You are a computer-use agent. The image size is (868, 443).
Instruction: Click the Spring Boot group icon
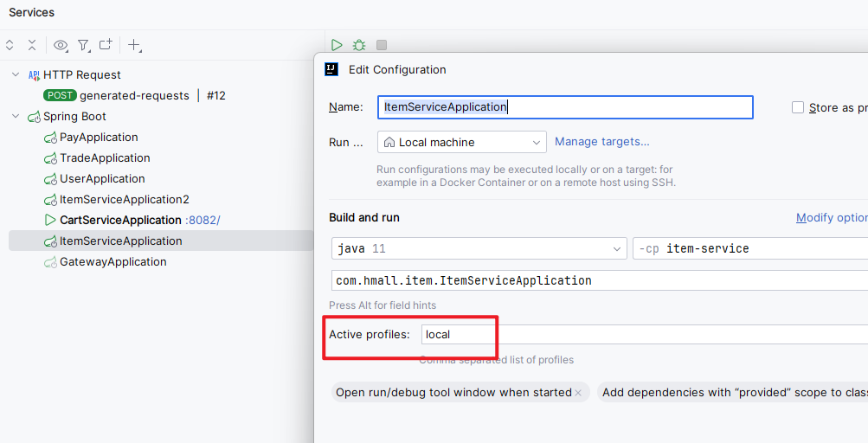(35, 117)
